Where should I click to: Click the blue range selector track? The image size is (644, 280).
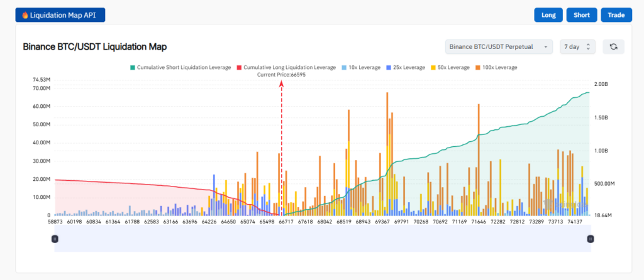click(x=322, y=243)
